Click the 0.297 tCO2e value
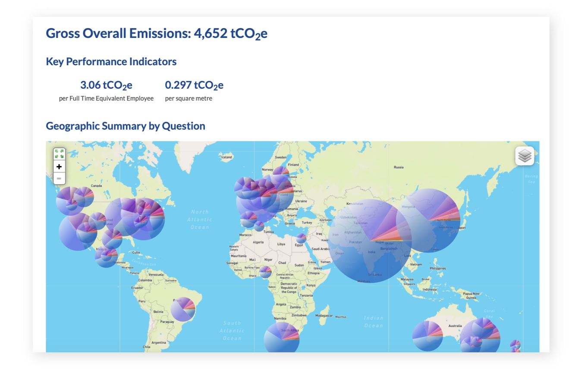The image size is (572, 392). coord(194,85)
